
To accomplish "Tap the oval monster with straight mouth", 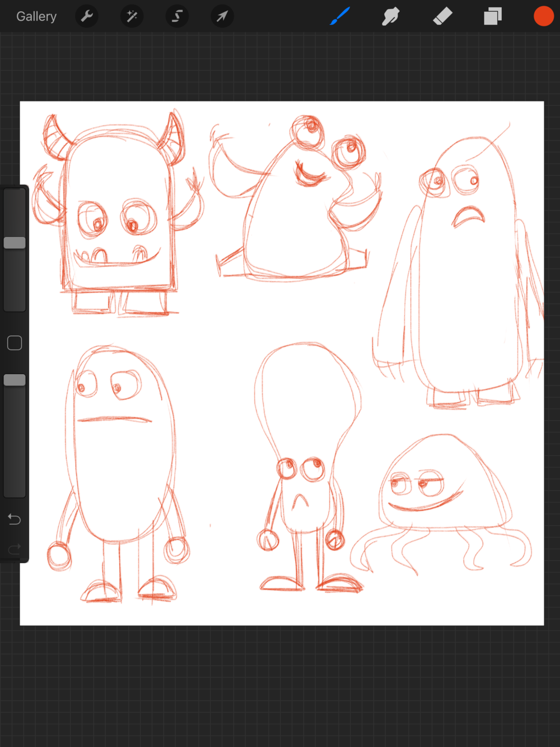I will point(120,460).
